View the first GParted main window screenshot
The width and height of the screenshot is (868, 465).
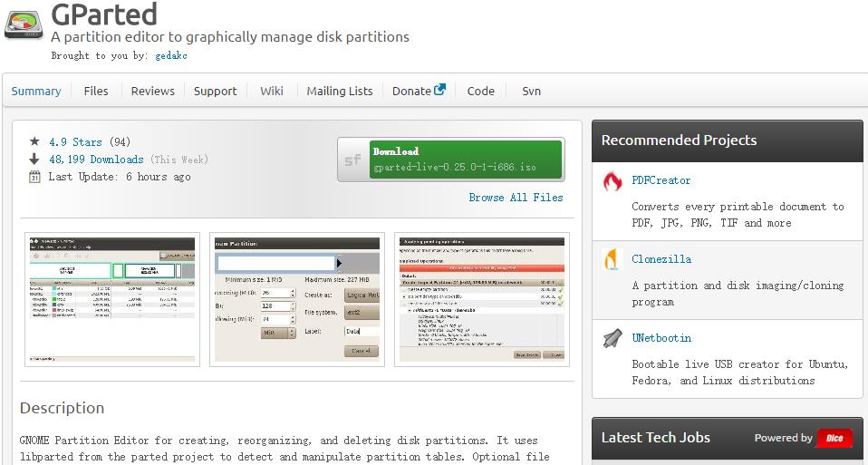click(x=111, y=298)
